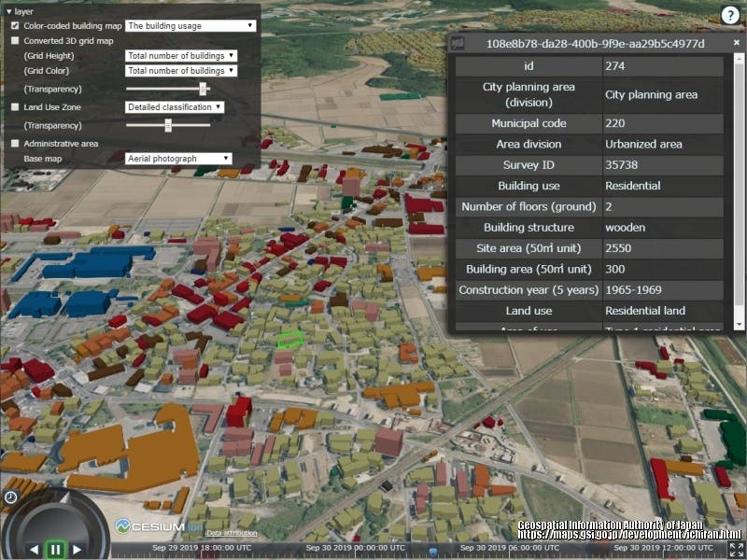Image resolution: width=747 pixels, height=560 pixels.
Task: Select the Building area value 300
Action: click(x=615, y=269)
